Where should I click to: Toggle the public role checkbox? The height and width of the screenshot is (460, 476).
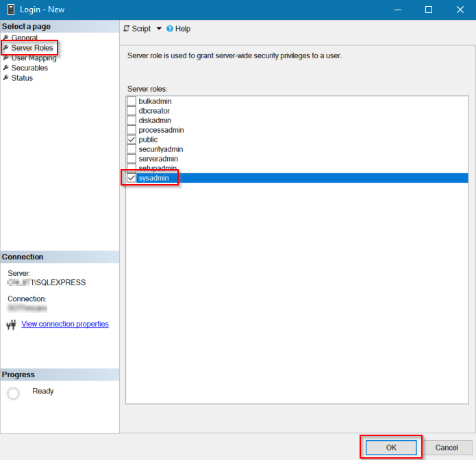(x=131, y=140)
